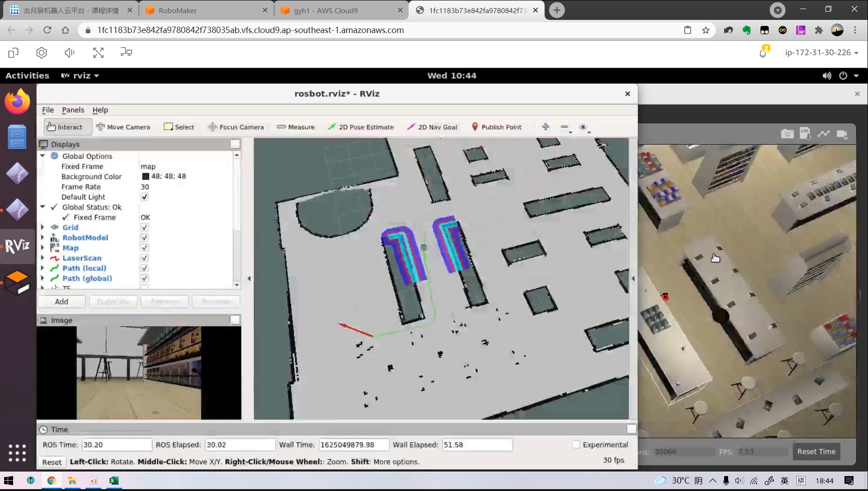Collapse the Global Options section
Image resolution: width=868 pixels, height=491 pixels.
tap(43, 156)
